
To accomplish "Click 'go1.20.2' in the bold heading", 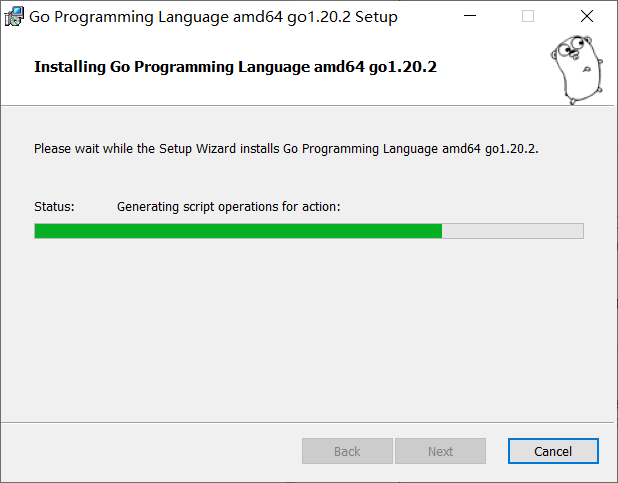I will coord(403,67).
